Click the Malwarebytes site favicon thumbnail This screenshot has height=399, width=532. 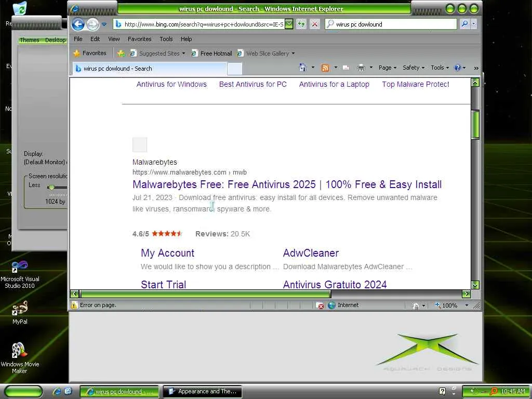139,145
